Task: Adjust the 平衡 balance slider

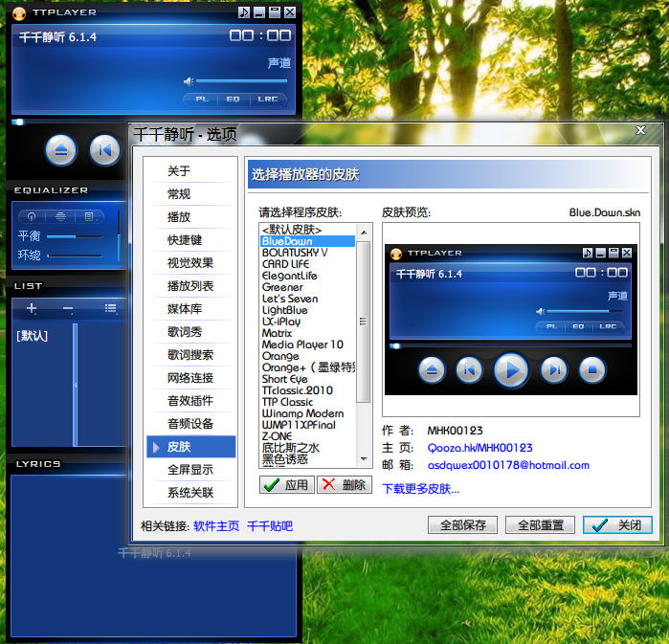Action: [75, 236]
